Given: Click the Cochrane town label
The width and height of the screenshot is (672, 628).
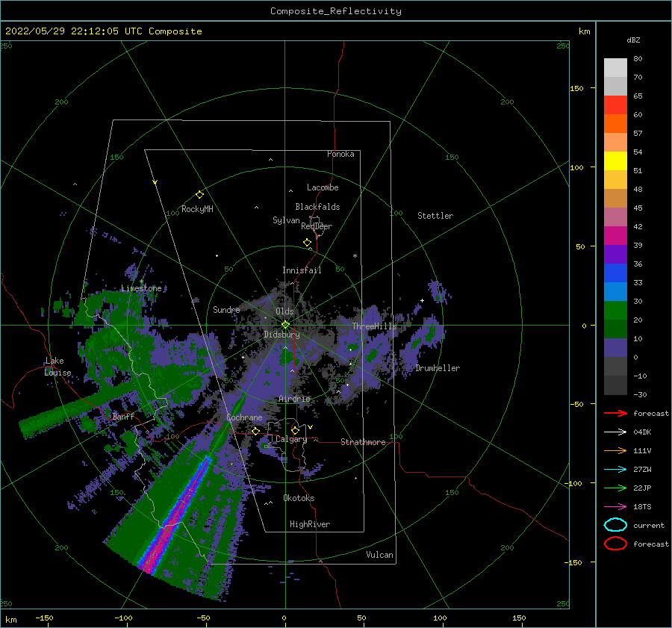Looking at the screenshot, I should pyautogui.click(x=244, y=417).
